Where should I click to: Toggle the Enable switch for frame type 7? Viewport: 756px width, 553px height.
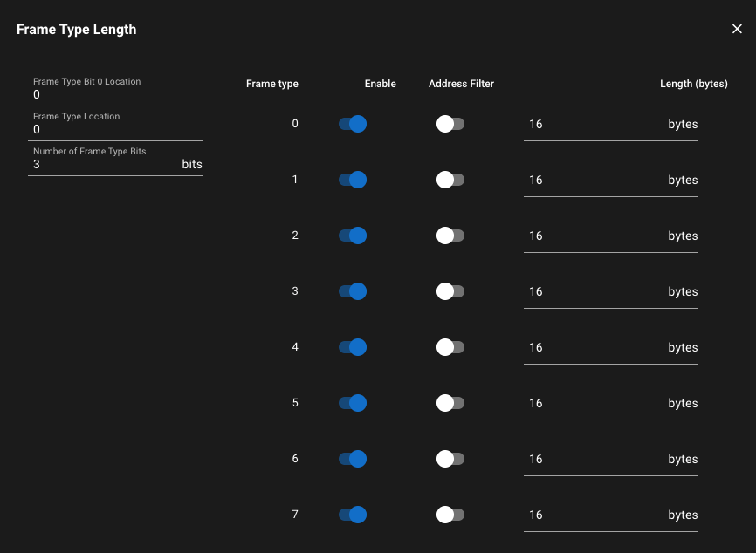click(x=352, y=515)
